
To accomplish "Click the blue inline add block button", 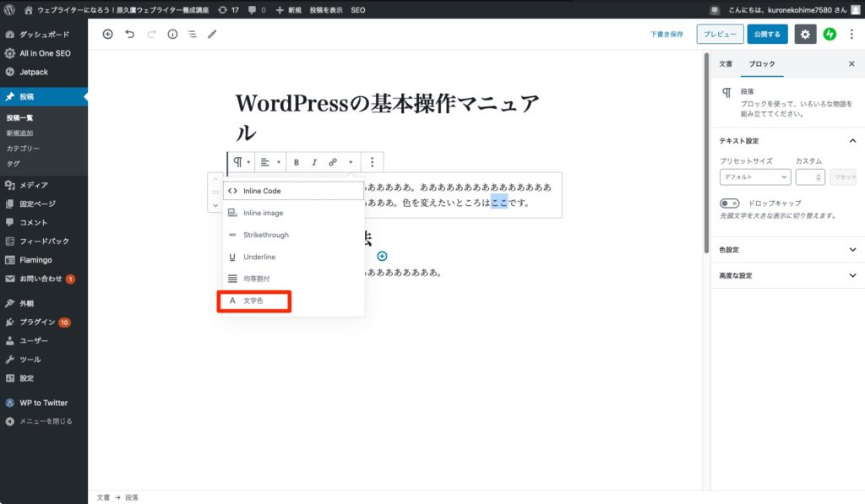I will click(x=382, y=256).
